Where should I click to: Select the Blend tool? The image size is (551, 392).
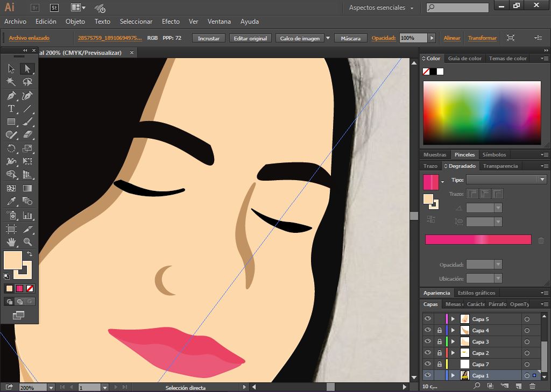click(27, 201)
